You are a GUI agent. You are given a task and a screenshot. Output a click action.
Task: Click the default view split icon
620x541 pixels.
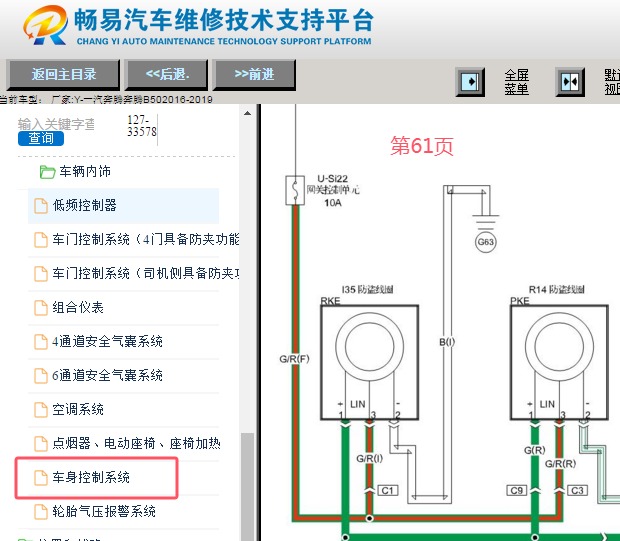pos(570,82)
